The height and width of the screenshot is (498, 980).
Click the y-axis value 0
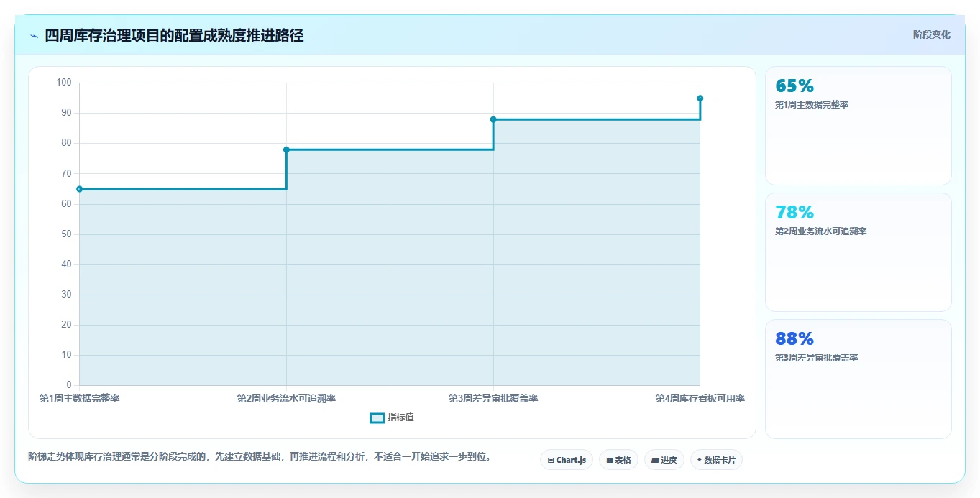pyautogui.click(x=69, y=385)
